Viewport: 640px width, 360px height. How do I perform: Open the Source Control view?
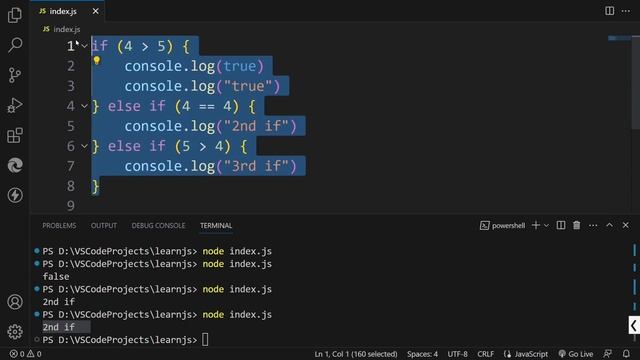coord(15,75)
